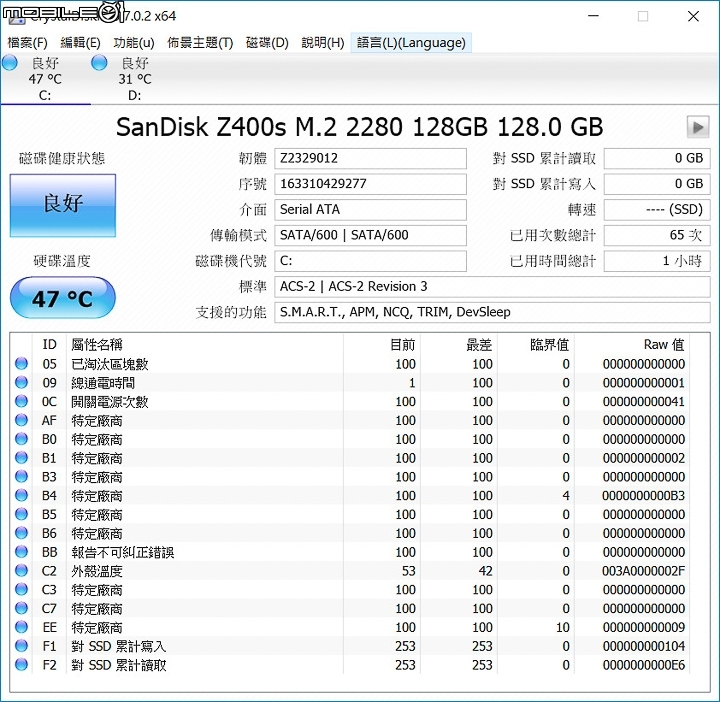Click the supported features field with S.M.A.R.T.
Viewport: 720px width, 702px height.
click(x=492, y=312)
